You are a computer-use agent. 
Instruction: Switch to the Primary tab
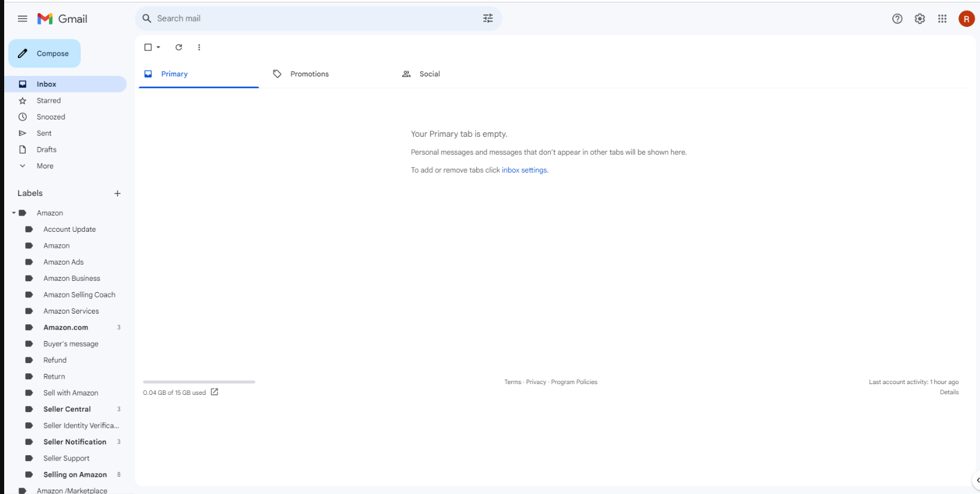(x=199, y=74)
